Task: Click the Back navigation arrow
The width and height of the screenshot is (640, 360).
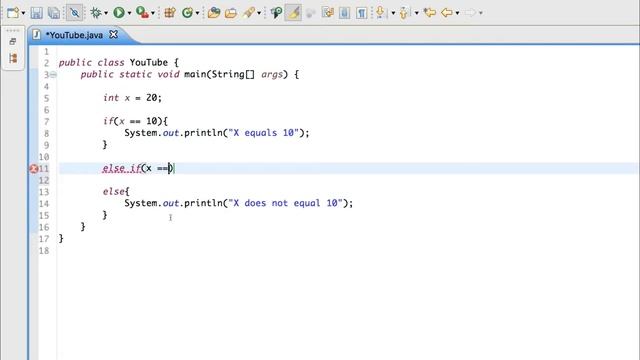Action: pyautogui.click(x=447, y=13)
